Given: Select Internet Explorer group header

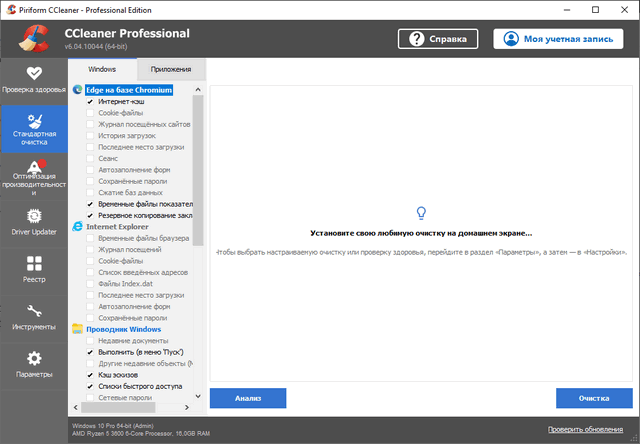Looking at the screenshot, I should pyautogui.click(x=117, y=226).
